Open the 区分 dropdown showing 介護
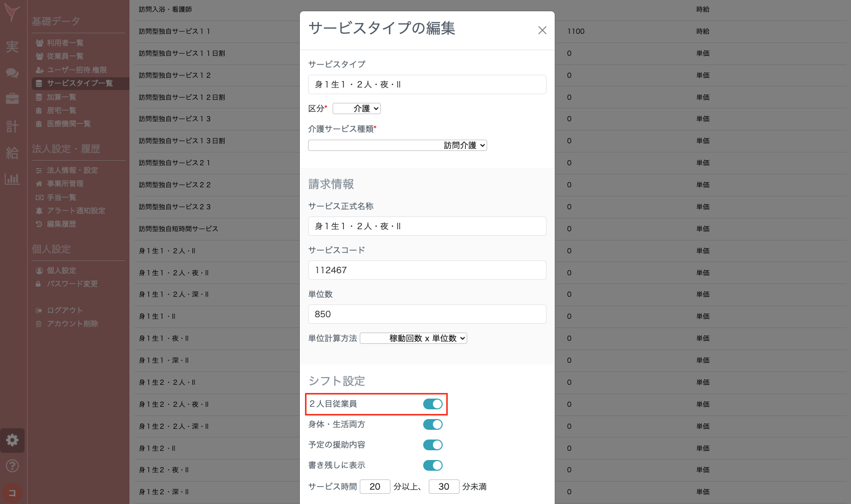851x504 pixels. (x=356, y=108)
